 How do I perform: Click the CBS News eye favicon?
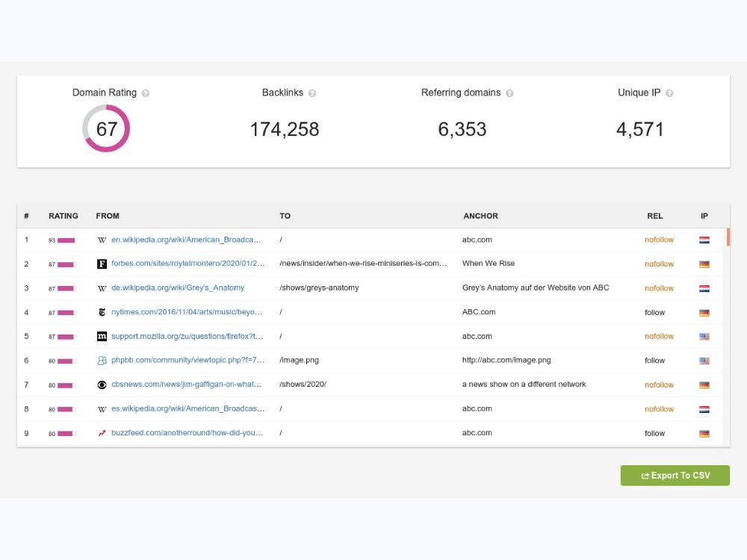102,385
